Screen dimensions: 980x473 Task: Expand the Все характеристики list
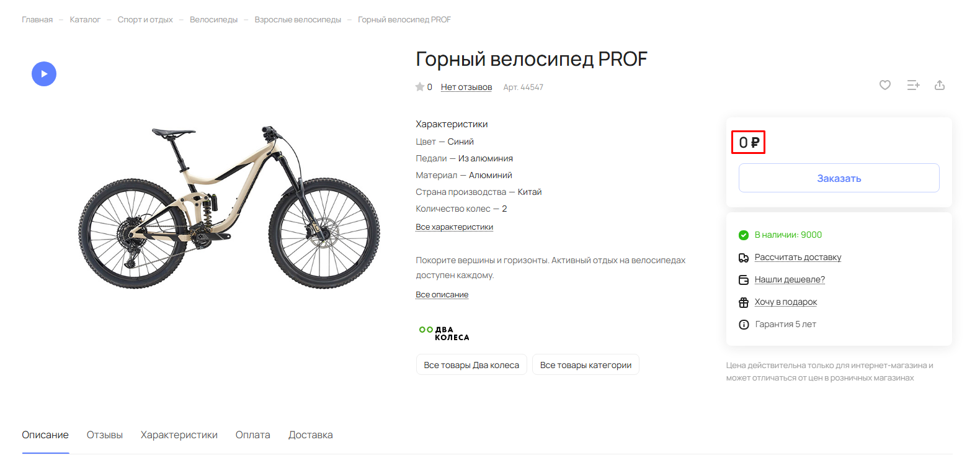point(454,227)
